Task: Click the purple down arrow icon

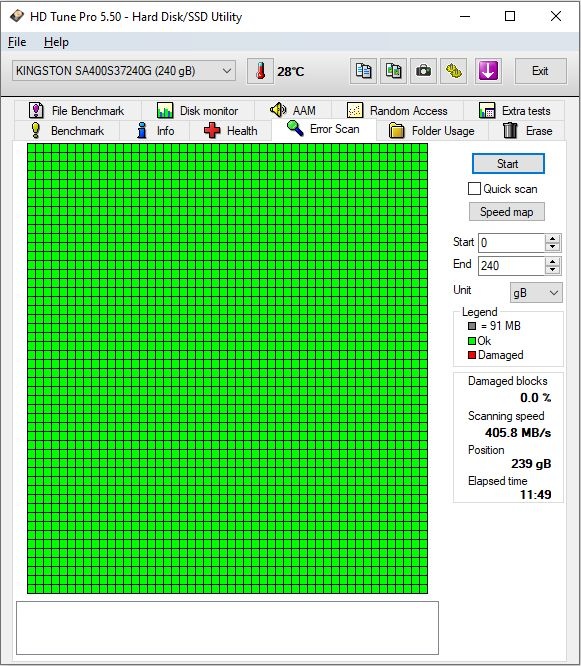Action: click(488, 71)
